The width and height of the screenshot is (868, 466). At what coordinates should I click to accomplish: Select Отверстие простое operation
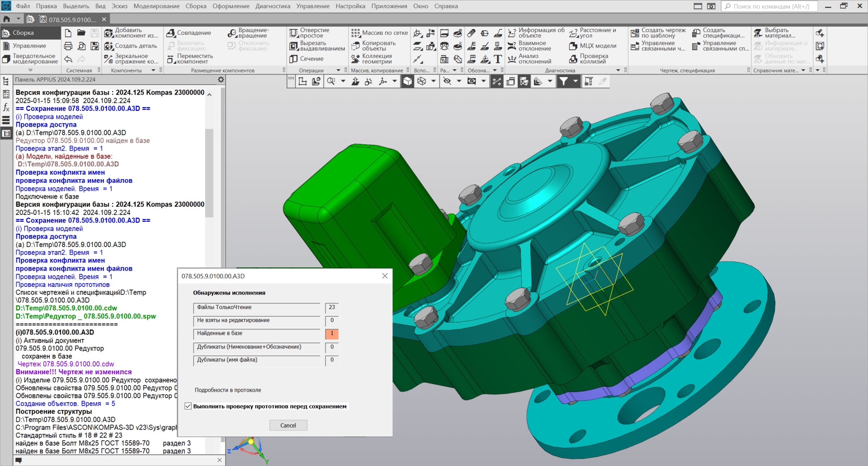point(310,33)
